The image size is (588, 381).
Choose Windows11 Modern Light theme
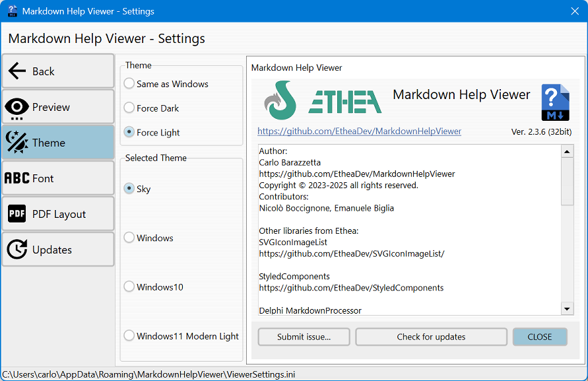point(129,336)
